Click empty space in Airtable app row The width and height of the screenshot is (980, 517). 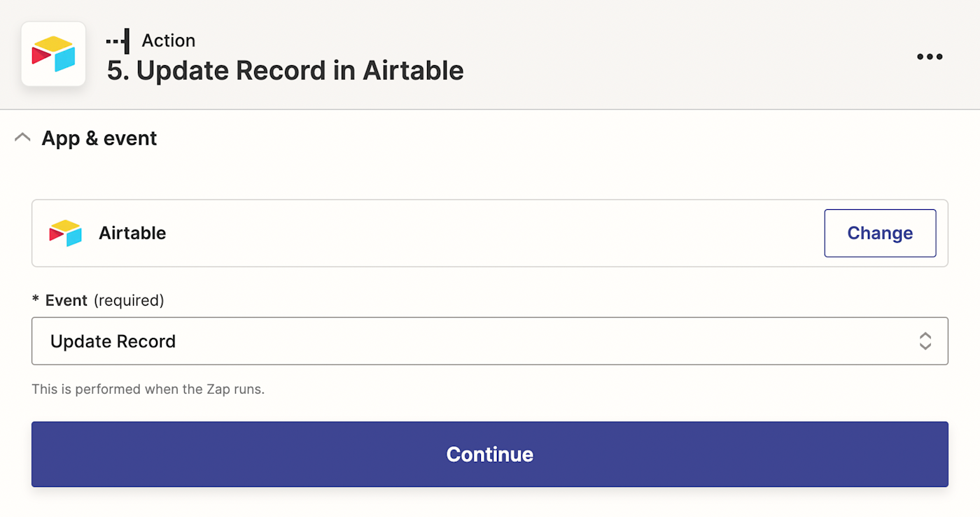[490, 233]
